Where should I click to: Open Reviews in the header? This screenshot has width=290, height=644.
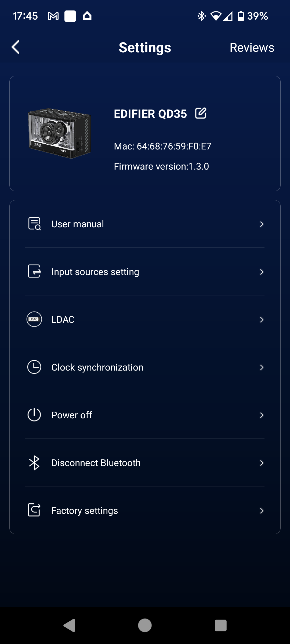click(x=252, y=47)
